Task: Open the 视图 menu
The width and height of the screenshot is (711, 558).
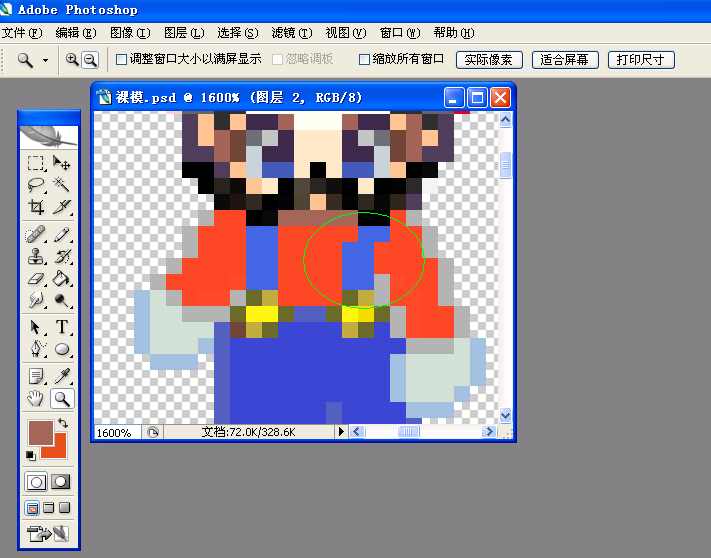Action: (346, 33)
